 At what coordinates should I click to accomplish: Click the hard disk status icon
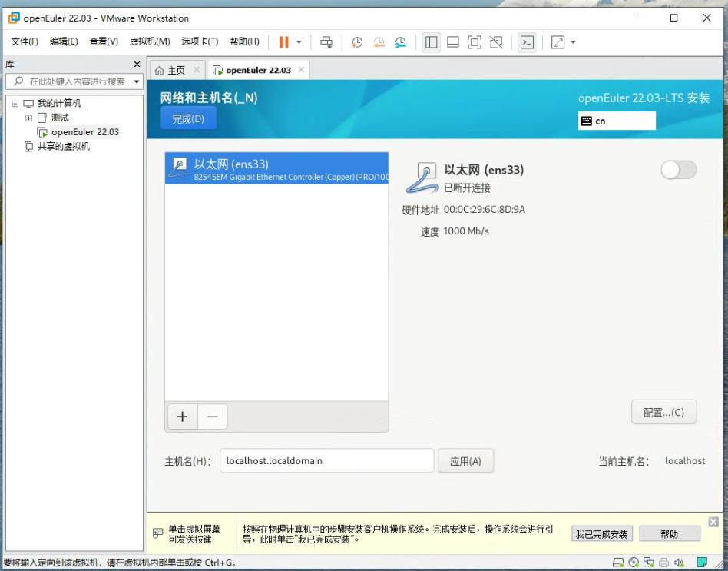click(618, 563)
